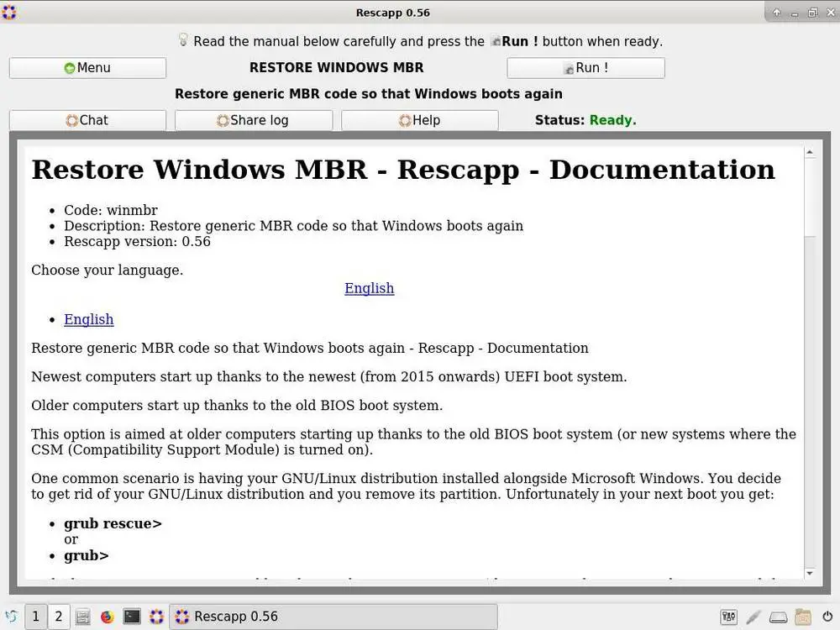Open the Chat button
840x630 pixels.
point(88,120)
